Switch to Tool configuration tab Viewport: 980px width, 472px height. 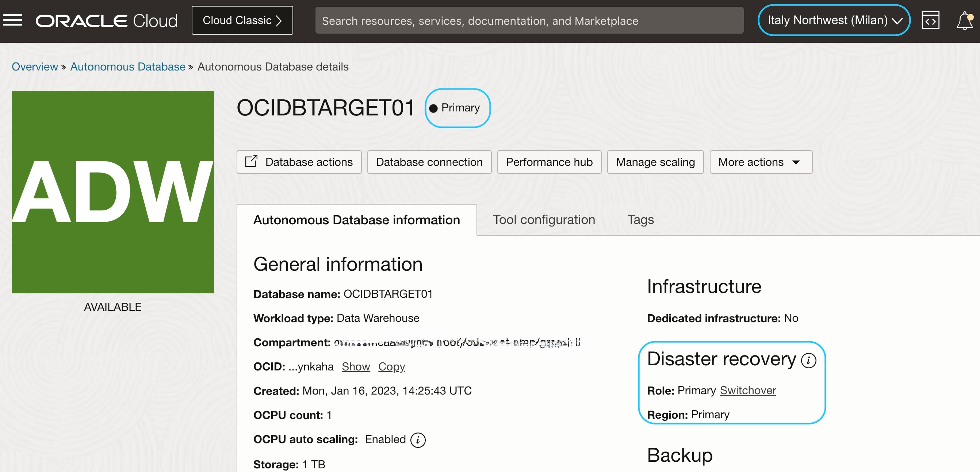coord(544,220)
